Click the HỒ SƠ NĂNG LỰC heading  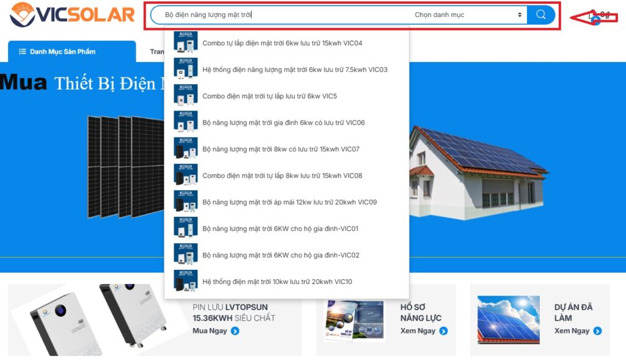[x=421, y=313]
